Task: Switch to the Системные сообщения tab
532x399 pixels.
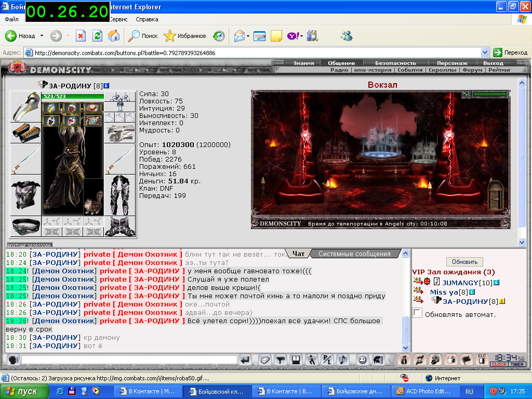Action: coord(354,254)
